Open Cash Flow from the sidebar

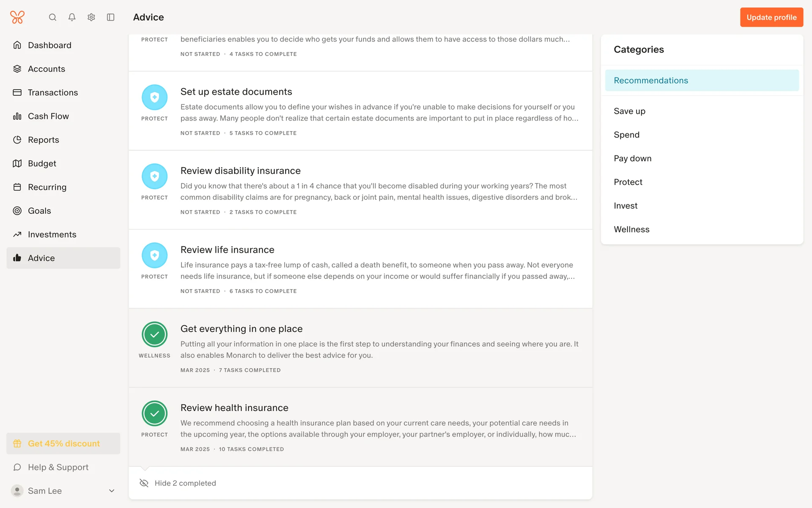[x=48, y=116]
